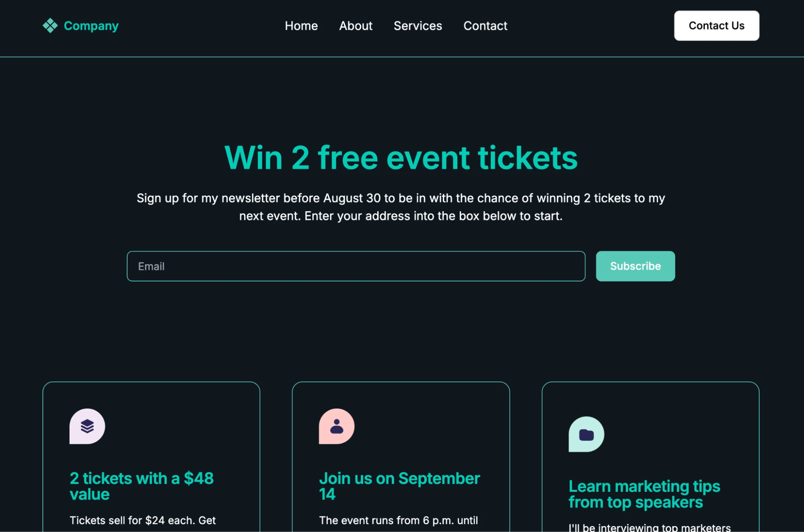Click the stacked layers icon
This screenshot has width=804, height=532.
point(87,426)
